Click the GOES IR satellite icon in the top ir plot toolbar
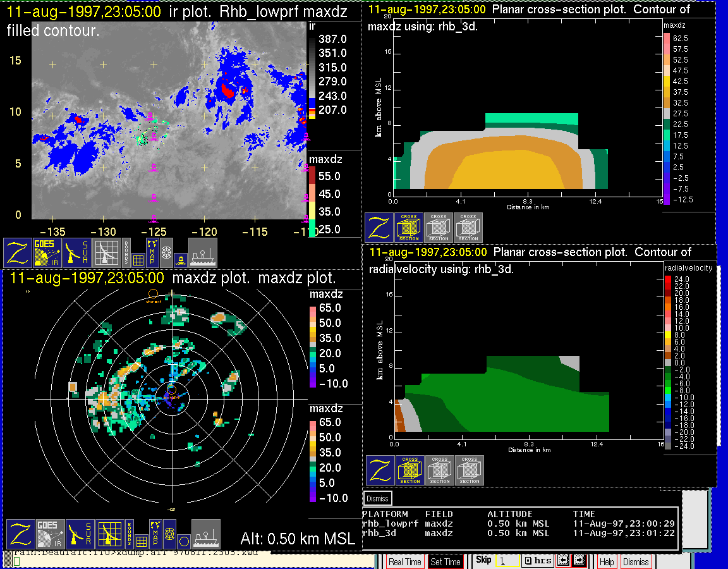The width and height of the screenshot is (728, 569). click(x=48, y=252)
